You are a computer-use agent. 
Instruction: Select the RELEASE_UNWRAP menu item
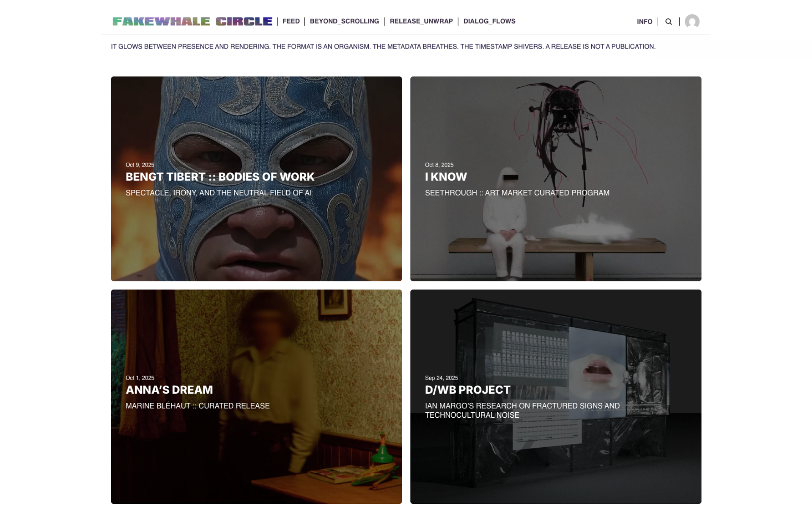[x=421, y=21]
